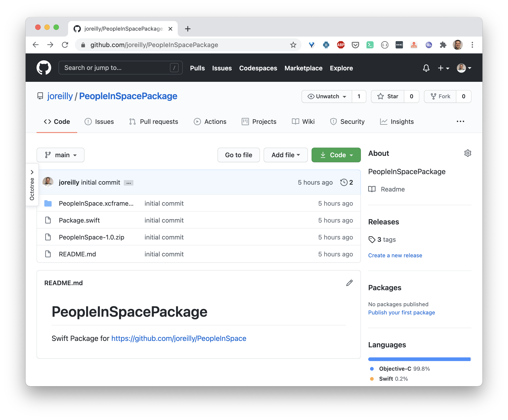The height and width of the screenshot is (420, 508).
Task: Show more repository tabs via ellipsis
Action: 460,121
